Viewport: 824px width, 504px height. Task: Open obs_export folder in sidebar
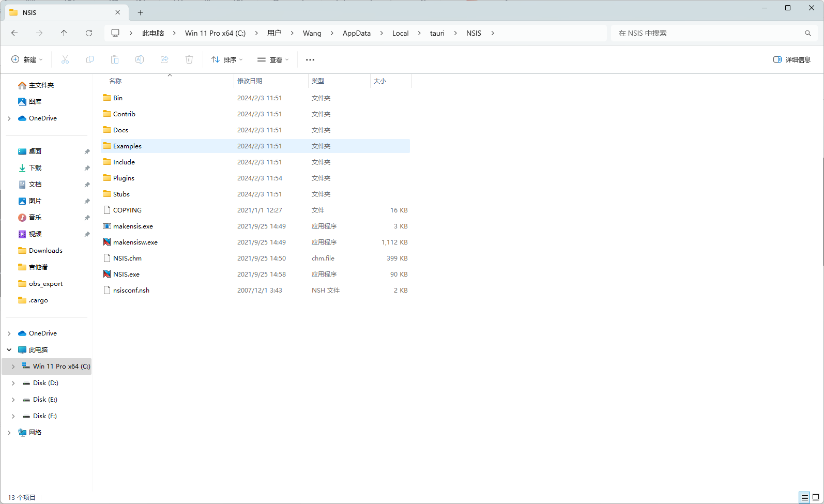(45, 284)
